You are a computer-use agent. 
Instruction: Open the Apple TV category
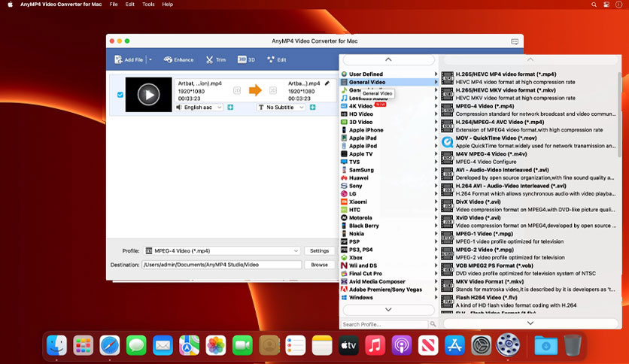click(x=389, y=154)
